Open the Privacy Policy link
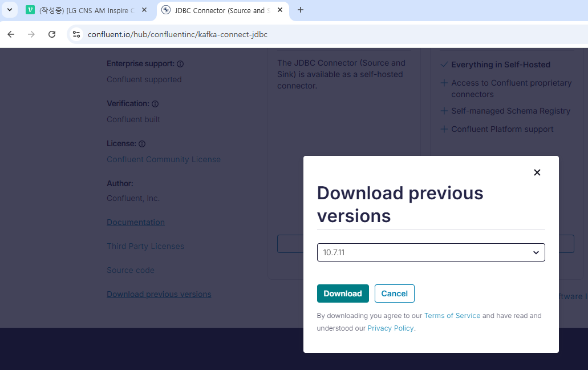The height and width of the screenshot is (370, 588). click(x=390, y=328)
